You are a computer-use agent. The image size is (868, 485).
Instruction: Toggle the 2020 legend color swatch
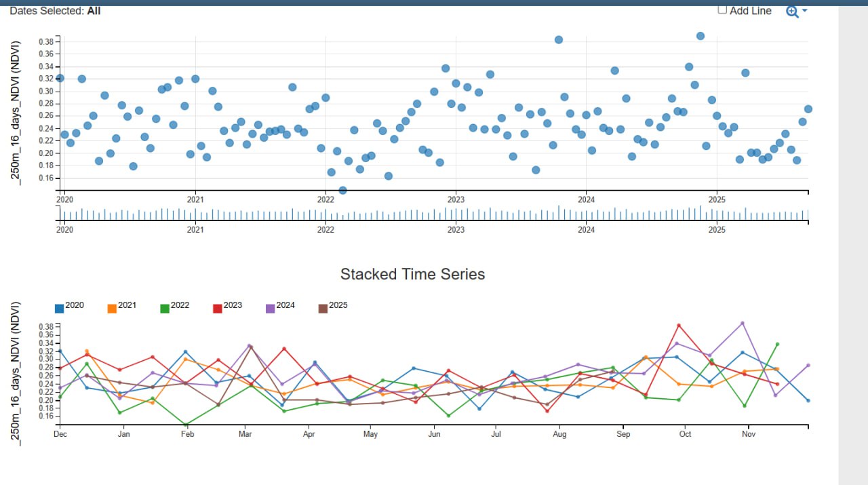(x=60, y=309)
